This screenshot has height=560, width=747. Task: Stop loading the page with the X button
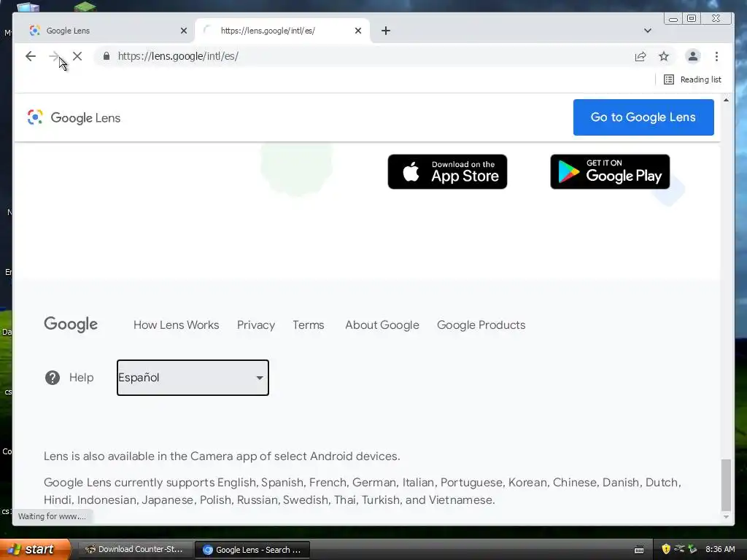(77, 56)
